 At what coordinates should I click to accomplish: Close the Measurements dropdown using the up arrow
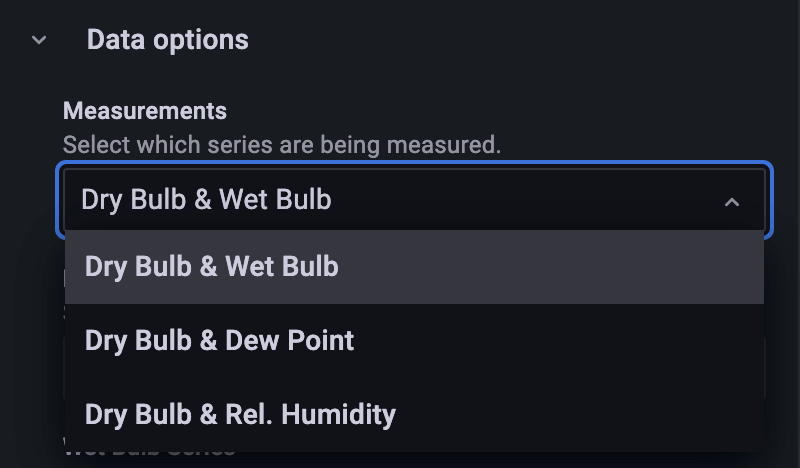(732, 201)
